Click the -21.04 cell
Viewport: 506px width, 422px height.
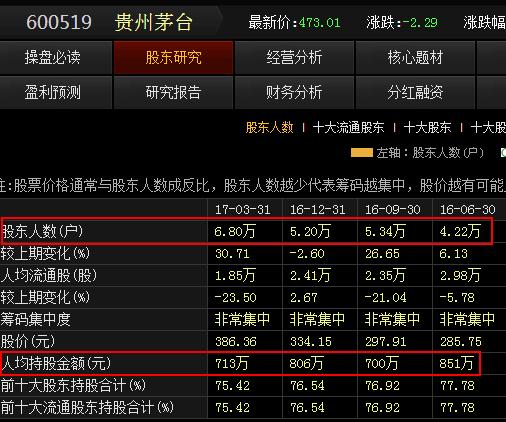click(385, 297)
